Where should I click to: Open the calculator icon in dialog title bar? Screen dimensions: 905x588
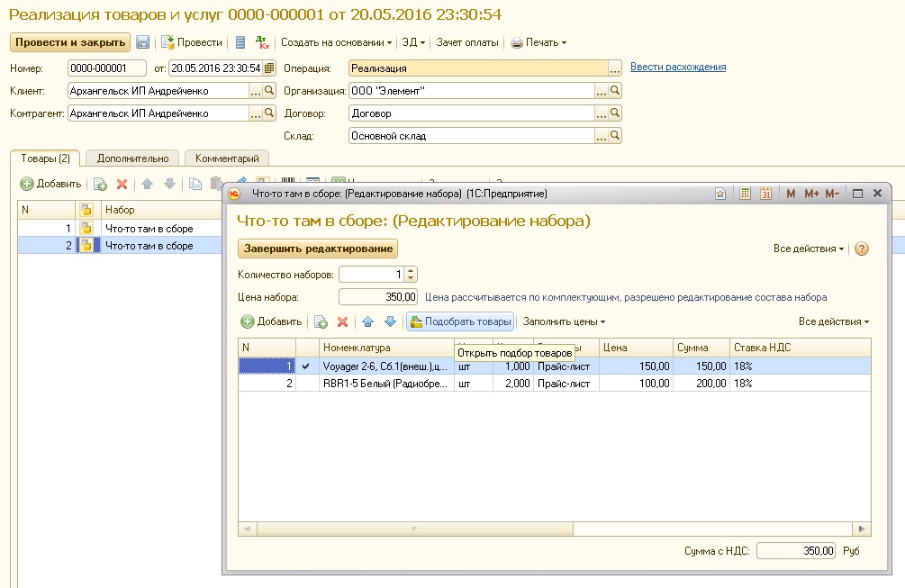tap(746, 194)
